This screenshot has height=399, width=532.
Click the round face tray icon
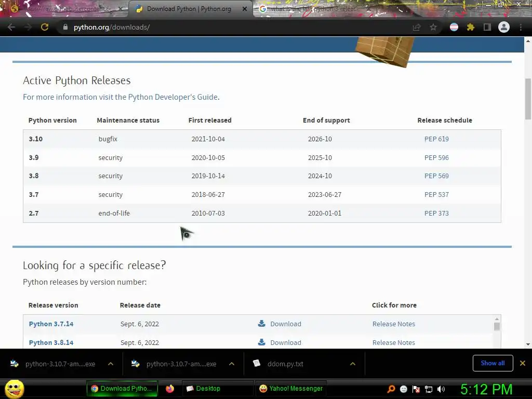(403, 389)
